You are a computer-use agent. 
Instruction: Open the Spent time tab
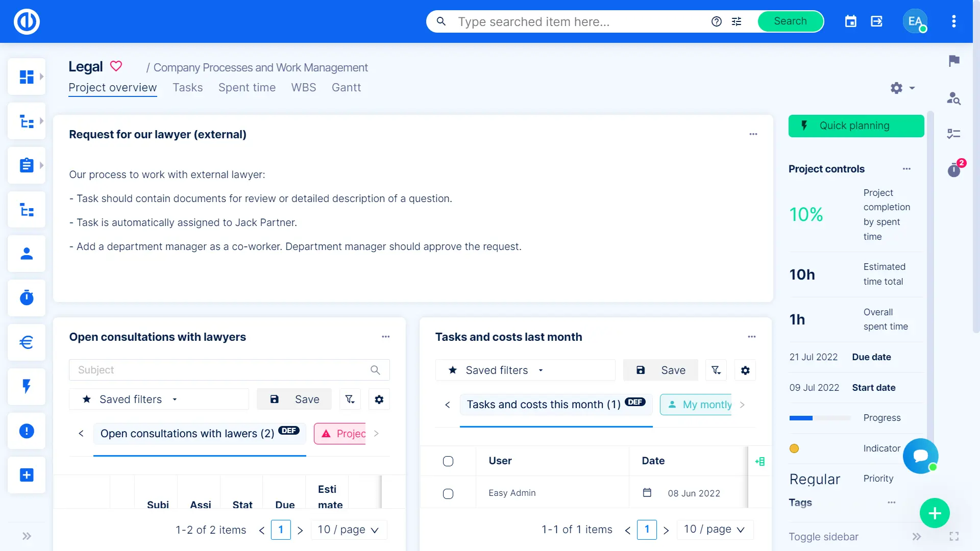tap(247, 88)
